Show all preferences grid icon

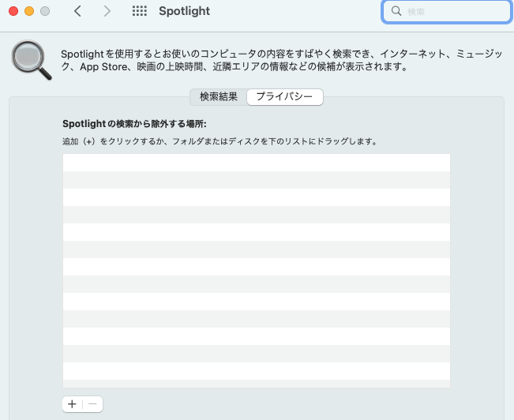tap(140, 11)
